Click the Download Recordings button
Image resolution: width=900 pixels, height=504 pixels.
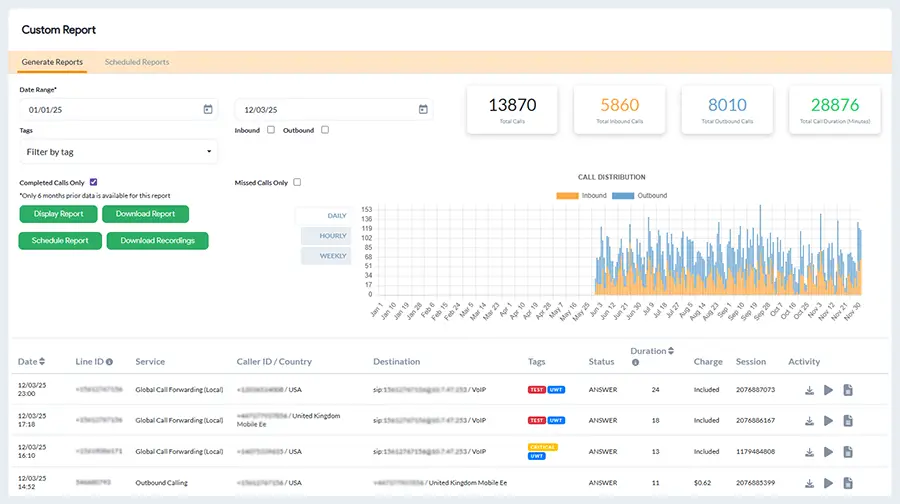point(157,241)
